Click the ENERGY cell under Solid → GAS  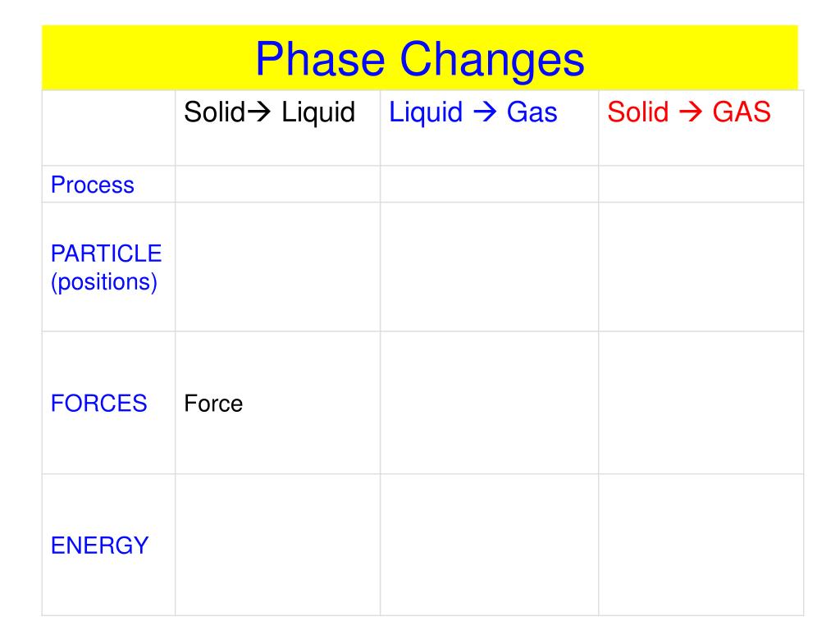click(x=701, y=545)
